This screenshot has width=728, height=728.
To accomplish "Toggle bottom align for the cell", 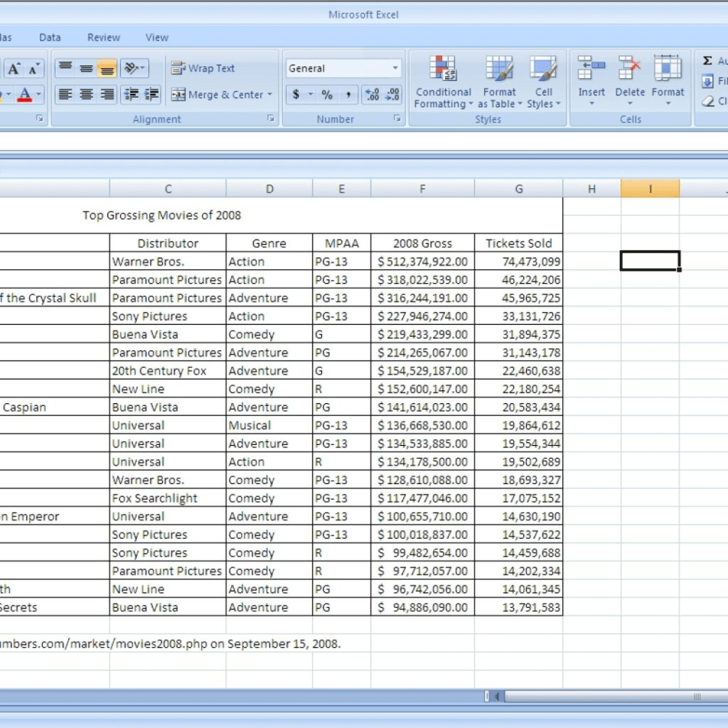I will point(107,68).
